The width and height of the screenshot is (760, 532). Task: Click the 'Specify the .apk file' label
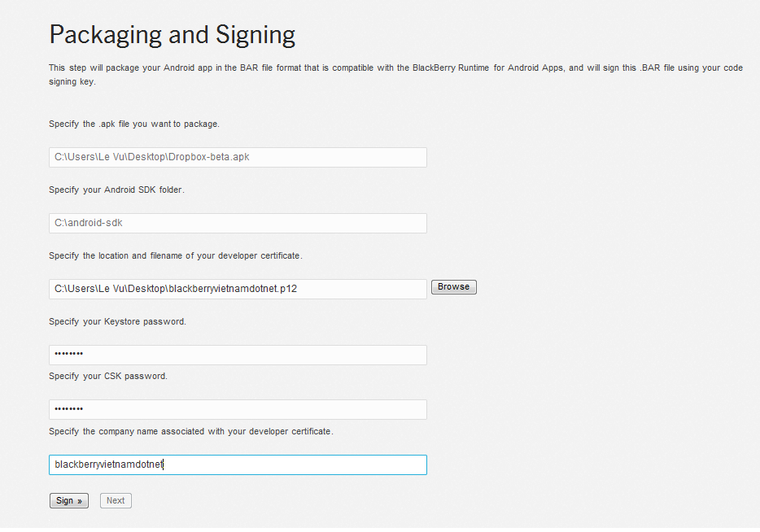click(134, 124)
